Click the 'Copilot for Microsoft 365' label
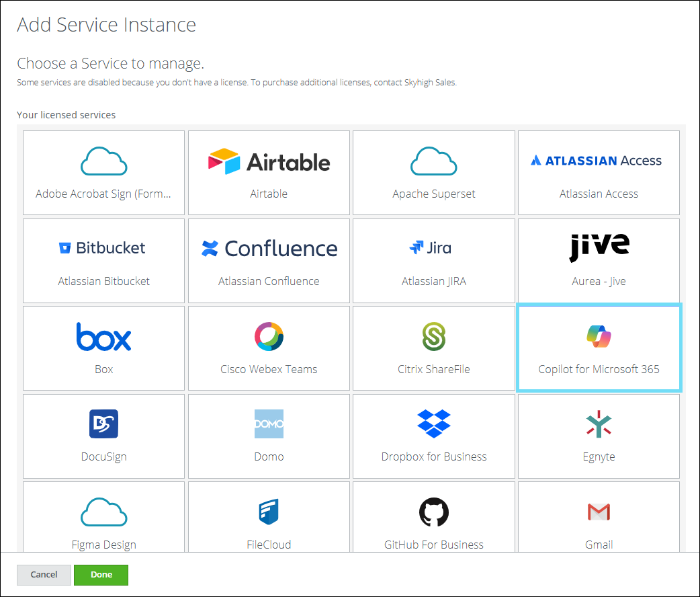 [599, 369]
